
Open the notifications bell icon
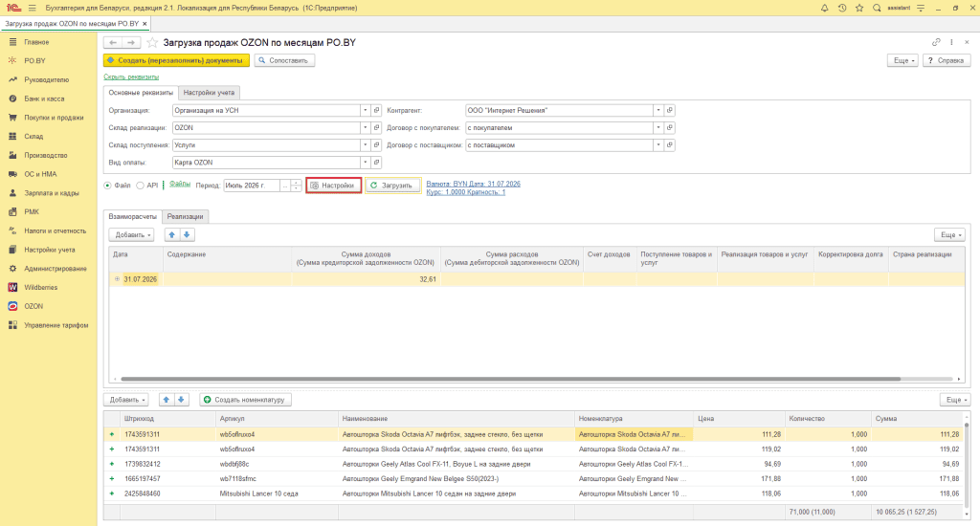click(x=824, y=8)
